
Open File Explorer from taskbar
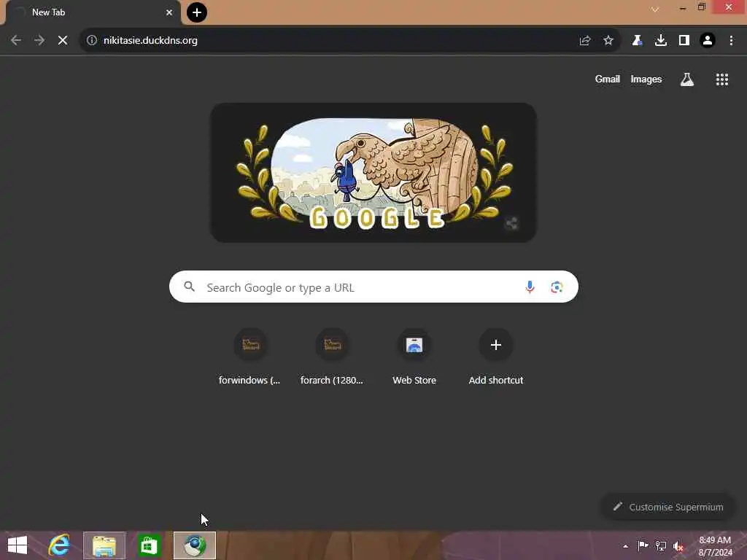click(104, 545)
